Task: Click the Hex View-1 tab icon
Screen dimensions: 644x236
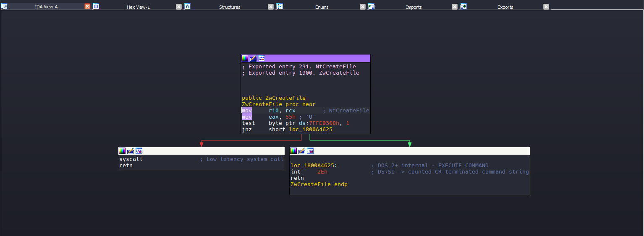Action: 96,6
